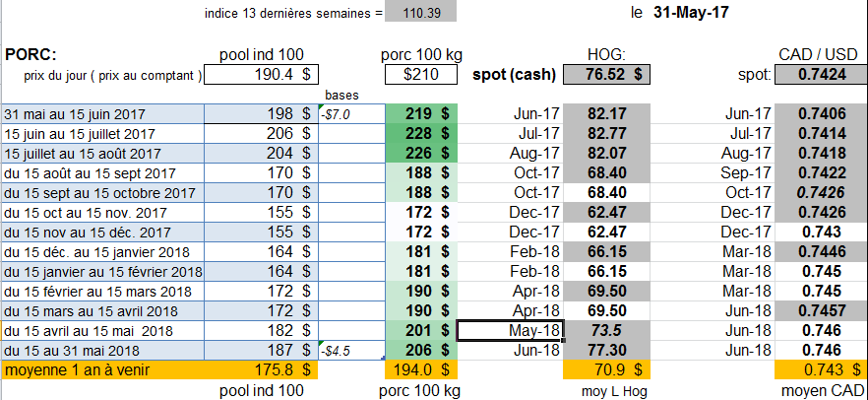The height and width of the screenshot is (400, 868).
Task: Click the 76.52 $ spot cash cell
Action: pos(605,75)
